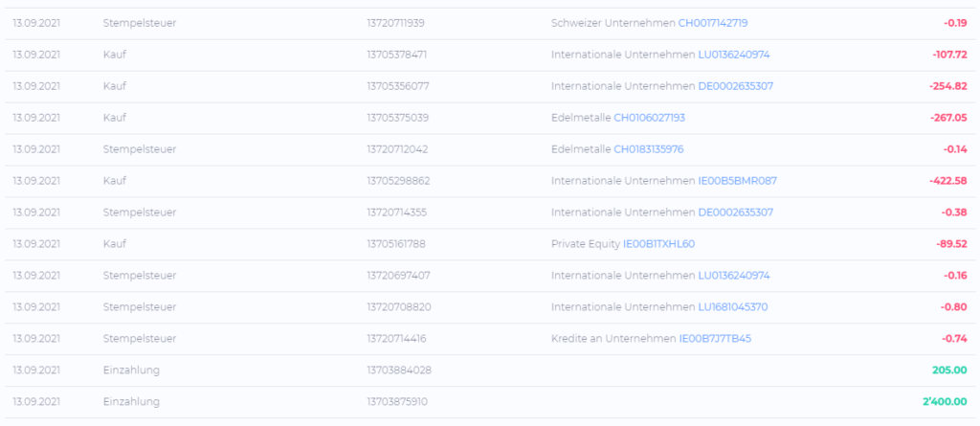Viewport: 980px width, 426px height.
Task: Click the amount -267.05
Action: [x=948, y=118]
